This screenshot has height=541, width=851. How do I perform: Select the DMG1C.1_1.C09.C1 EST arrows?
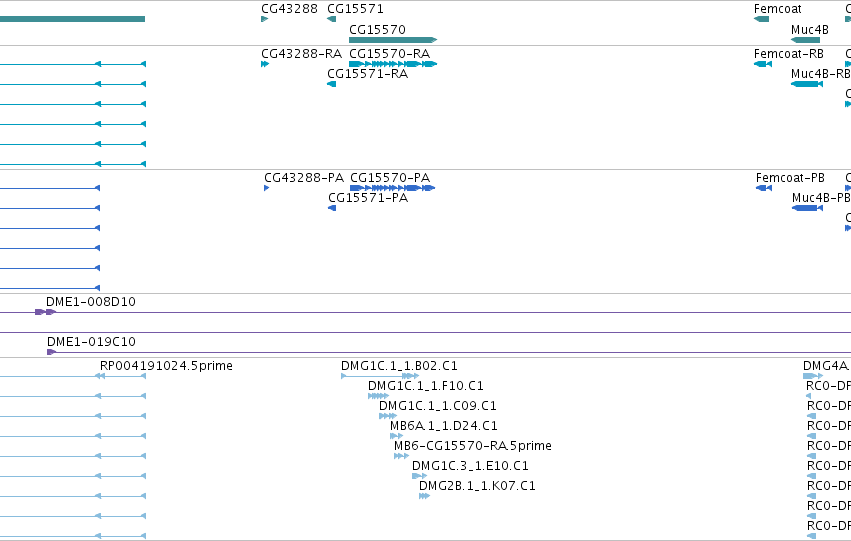point(388,416)
